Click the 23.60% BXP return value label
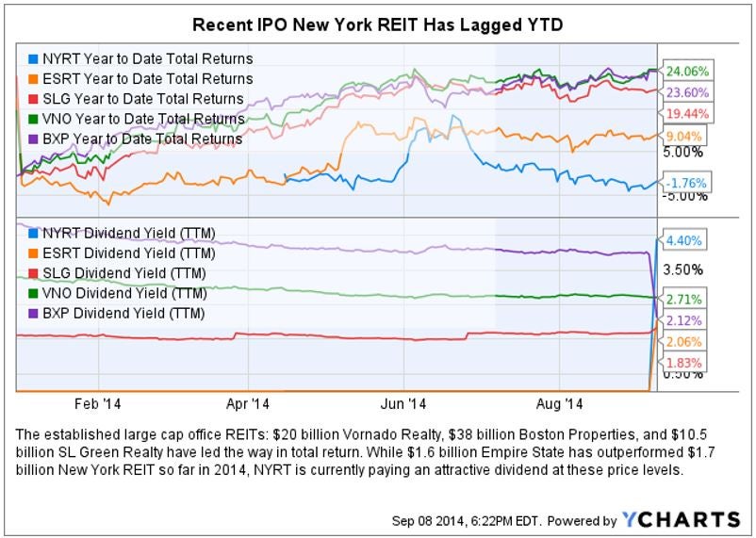 coord(687,92)
